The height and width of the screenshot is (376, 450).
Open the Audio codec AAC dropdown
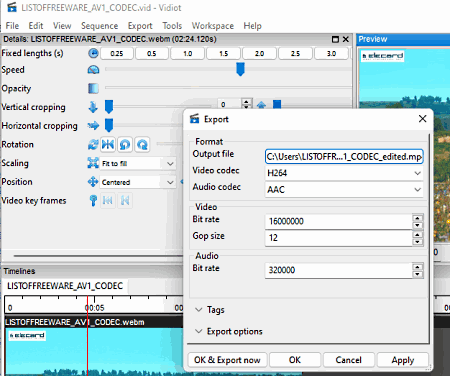(344, 190)
